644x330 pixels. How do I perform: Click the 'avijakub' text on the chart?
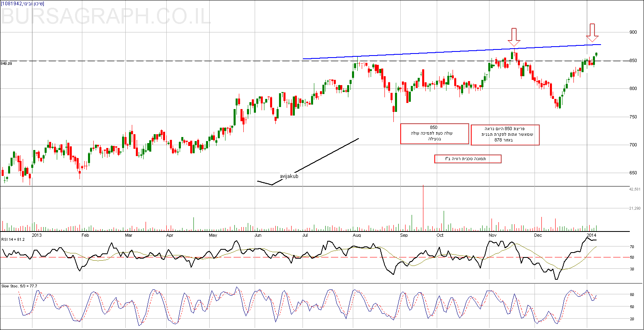pos(289,176)
